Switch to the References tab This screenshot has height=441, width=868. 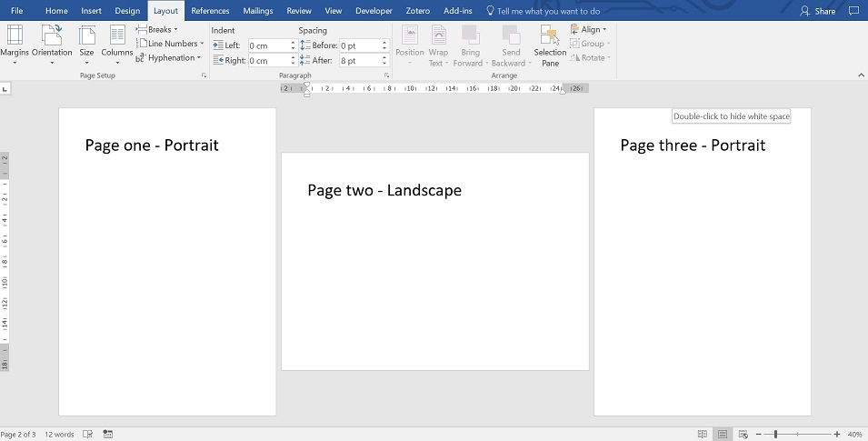click(210, 11)
